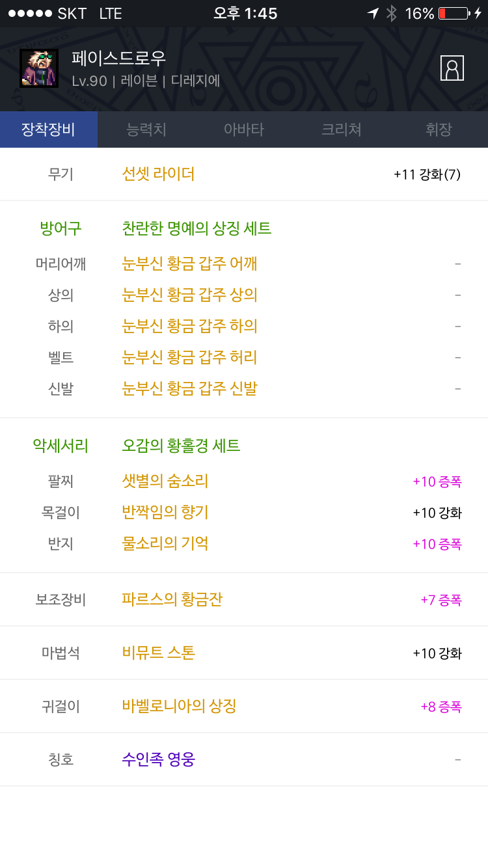Select the 장착장비 tab
This screenshot has width=488, height=868.
coord(49,129)
